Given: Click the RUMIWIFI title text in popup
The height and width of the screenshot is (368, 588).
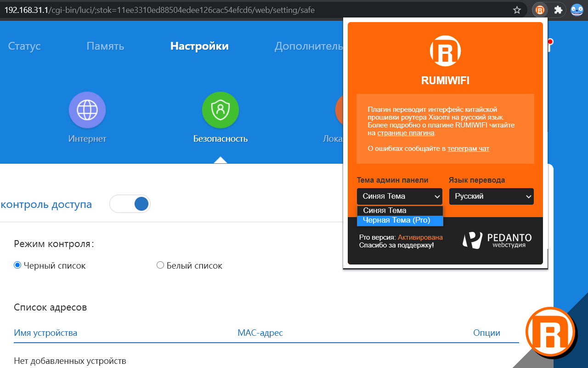Looking at the screenshot, I should point(445,81).
